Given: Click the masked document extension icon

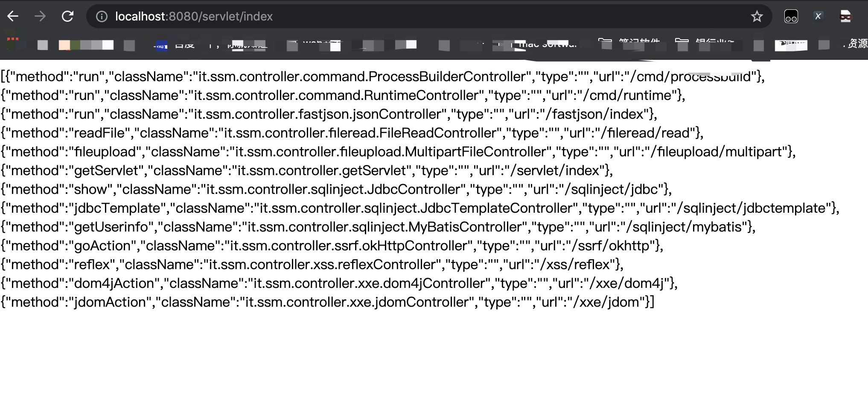Looking at the screenshot, I should coord(845,17).
